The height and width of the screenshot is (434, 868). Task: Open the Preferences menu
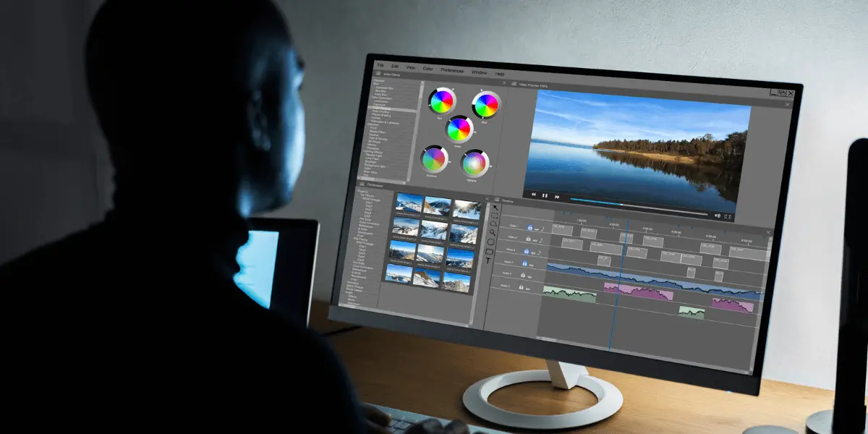pyautogui.click(x=452, y=70)
